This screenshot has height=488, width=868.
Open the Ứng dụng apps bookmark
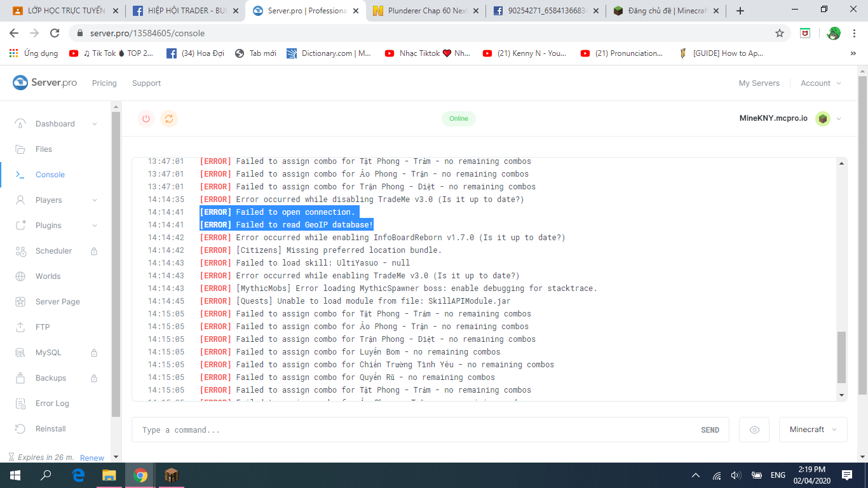[x=34, y=53]
